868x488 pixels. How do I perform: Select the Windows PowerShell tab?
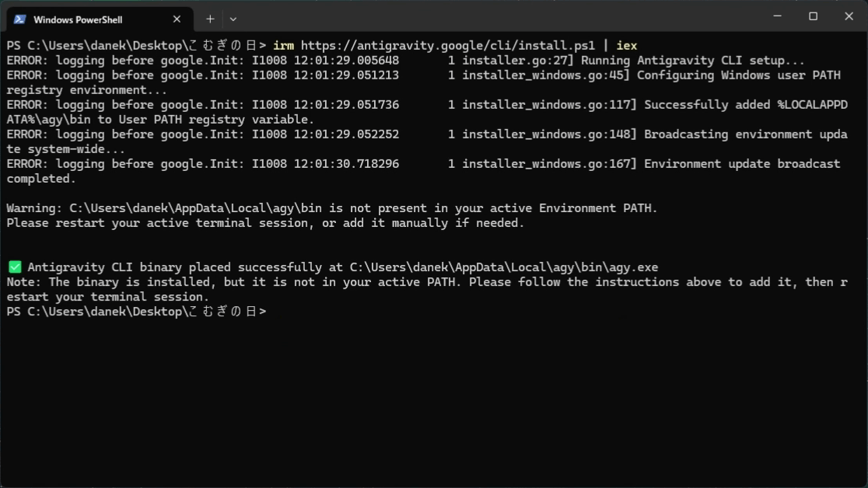pos(100,19)
